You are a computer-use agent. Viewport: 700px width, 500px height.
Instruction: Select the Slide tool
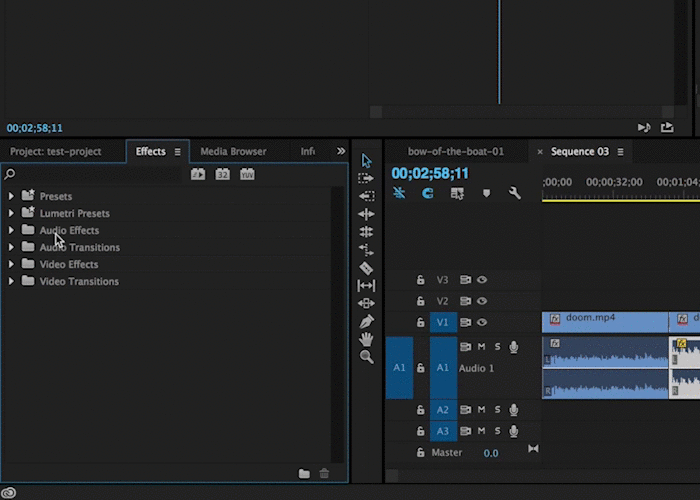(x=366, y=304)
